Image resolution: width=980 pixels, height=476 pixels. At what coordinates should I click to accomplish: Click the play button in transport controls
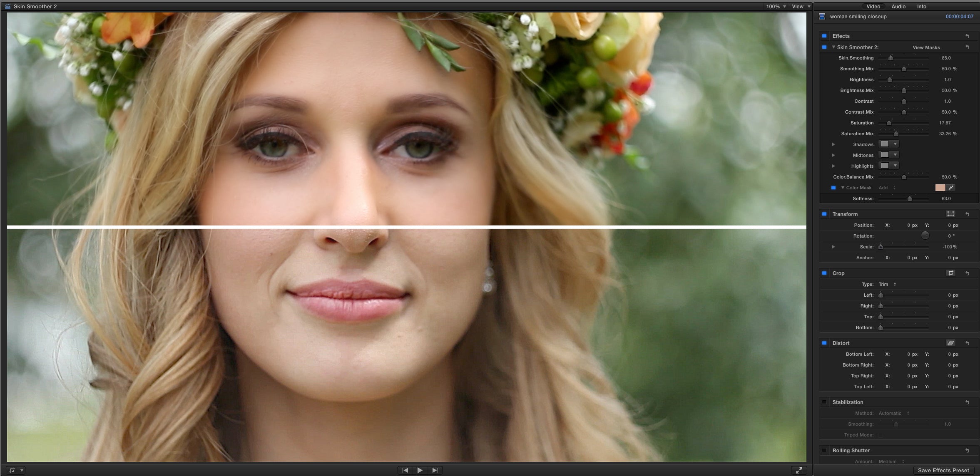pos(419,470)
